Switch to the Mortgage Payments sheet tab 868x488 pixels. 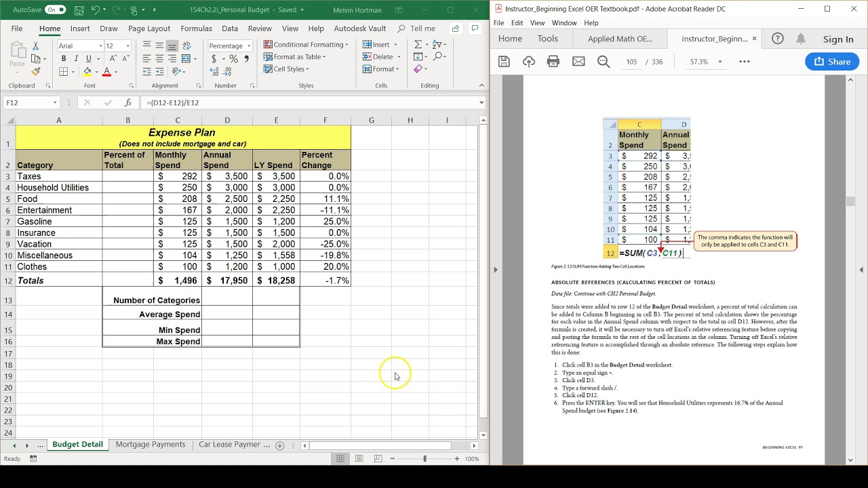coord(151,445)
